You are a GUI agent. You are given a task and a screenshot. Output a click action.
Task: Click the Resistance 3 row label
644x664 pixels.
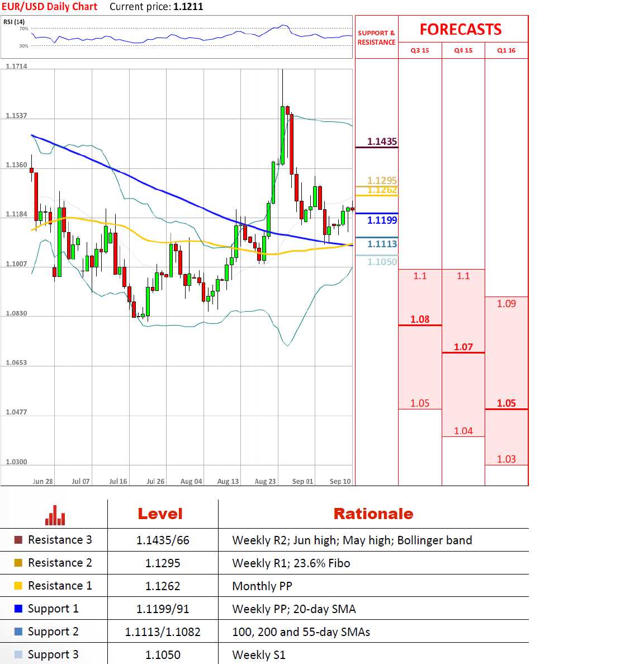pyautogui.click(x=60, y=540)
